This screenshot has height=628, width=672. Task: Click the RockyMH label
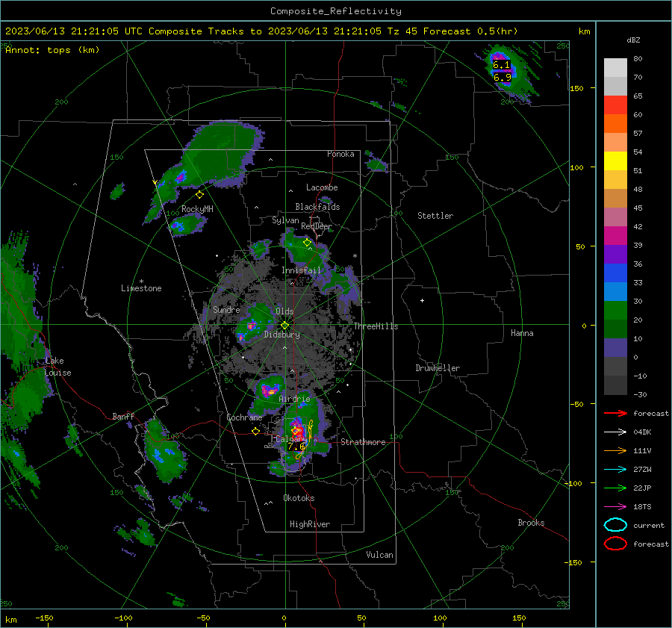click(197, 209)
